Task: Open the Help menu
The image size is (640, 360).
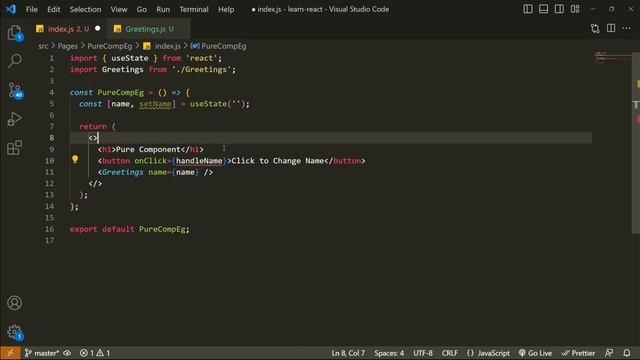Action: pyautogui.click(x=226, y=9)
